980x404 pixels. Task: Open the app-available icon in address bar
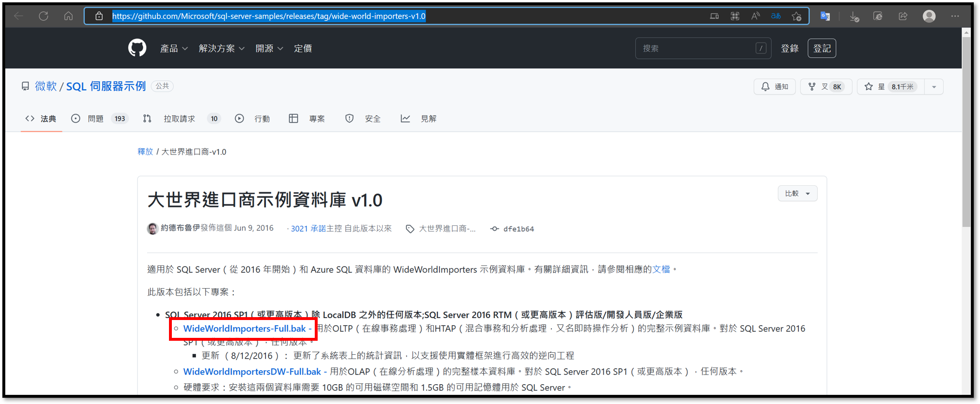tap(714, 16)
